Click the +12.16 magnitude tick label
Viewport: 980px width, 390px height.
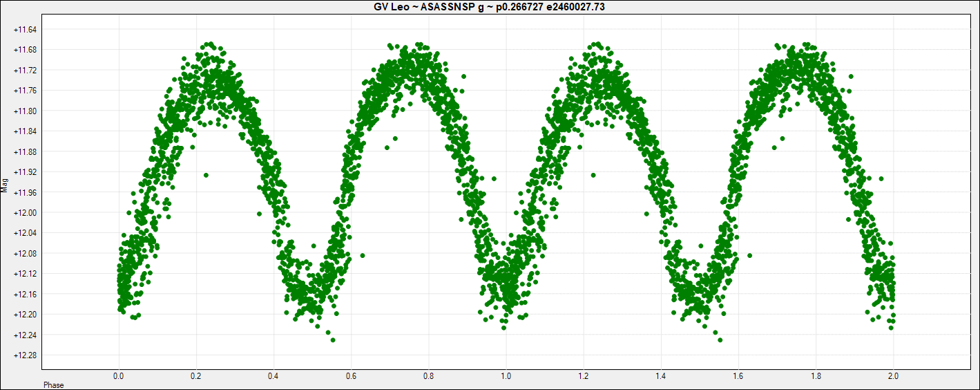[26, 295]
